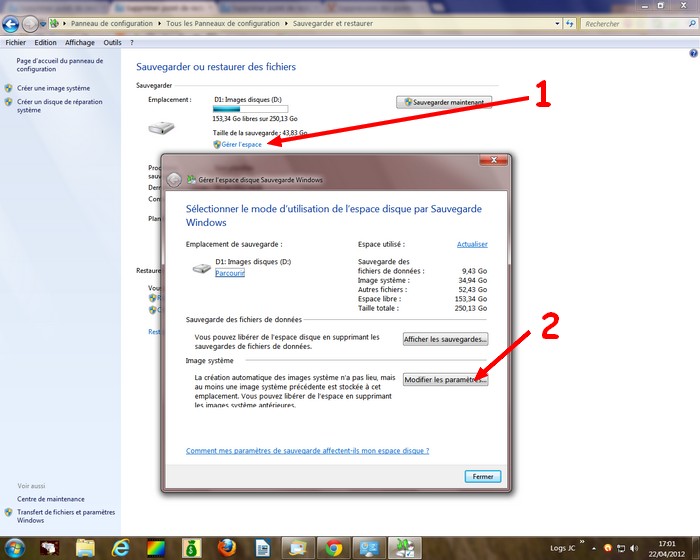Open the money bag app in taskbar

(x=191, y=548)
